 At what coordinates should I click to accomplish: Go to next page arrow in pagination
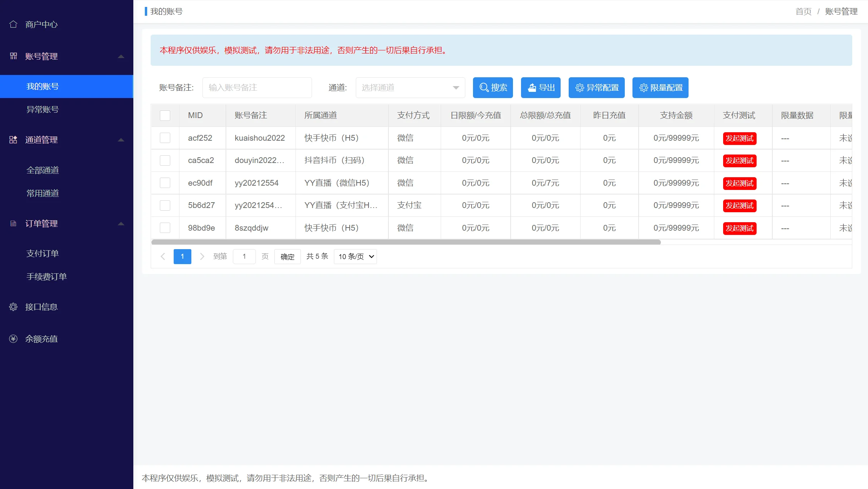click(202, 256)
